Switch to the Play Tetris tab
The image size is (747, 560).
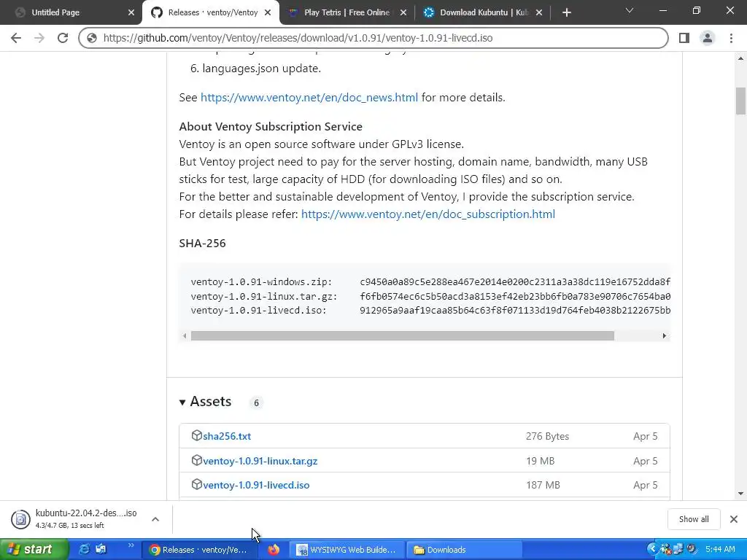(347, 12)
